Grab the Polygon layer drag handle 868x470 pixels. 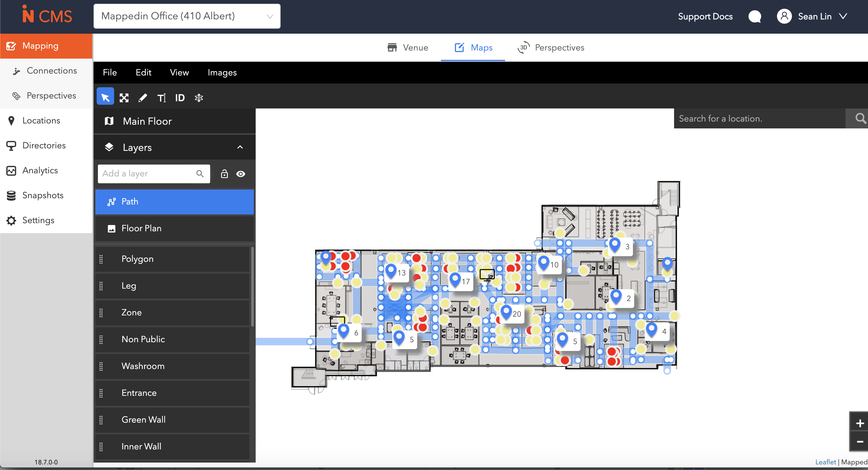101,259
